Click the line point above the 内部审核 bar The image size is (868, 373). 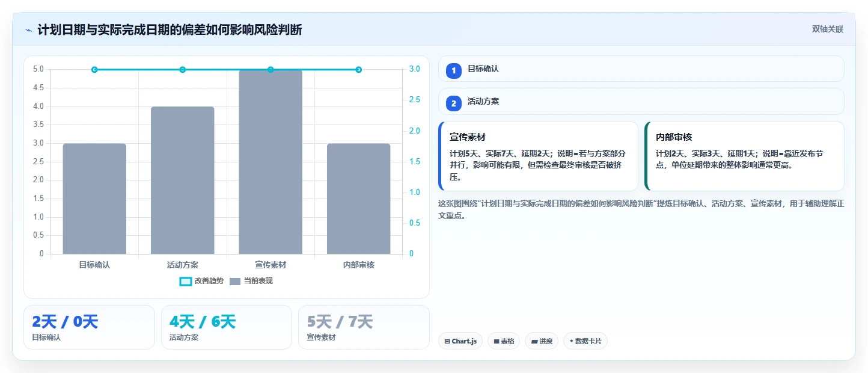[x=359, y=70]
